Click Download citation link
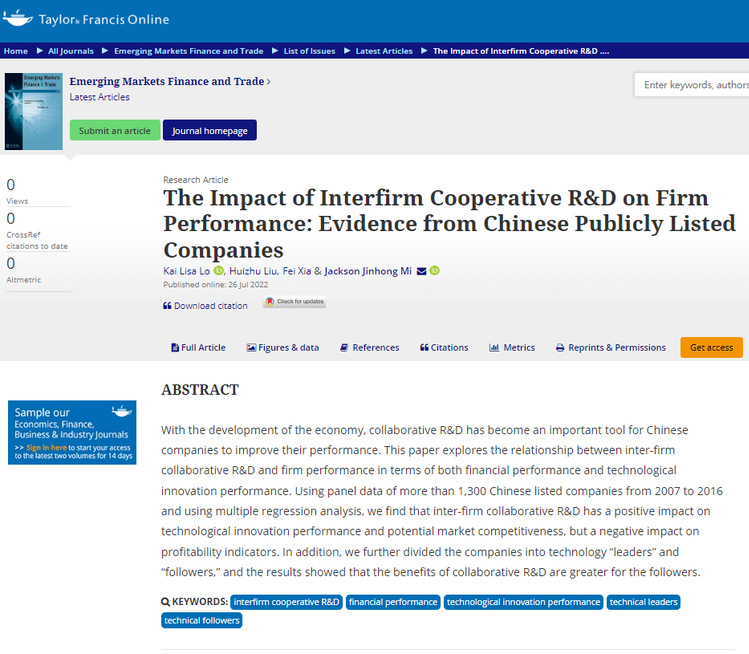749x654 pixels. 211,306
